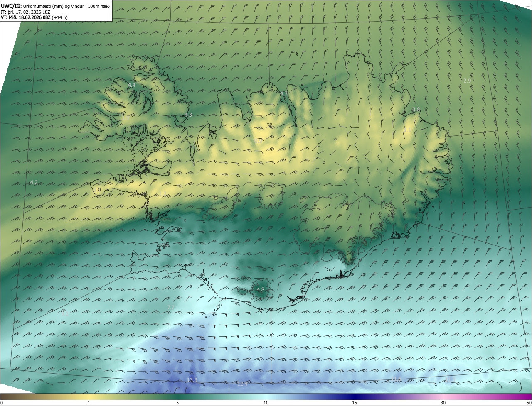Click the legend tick label 0

pos(2,403)
